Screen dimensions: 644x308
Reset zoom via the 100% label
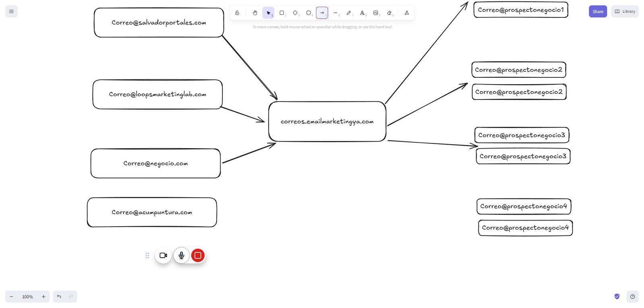[27, 297]
